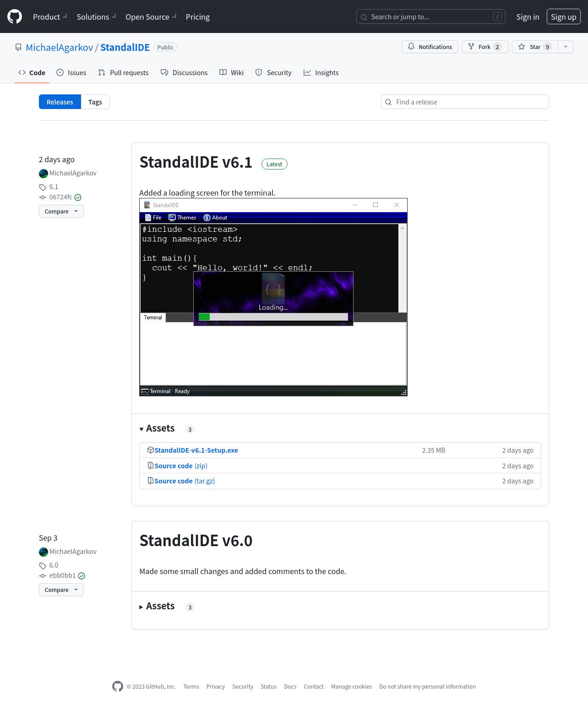588x712 pixels.
Task: Click verified checkmark next to ebb0bb1
Action: click(x=82, y=576)
